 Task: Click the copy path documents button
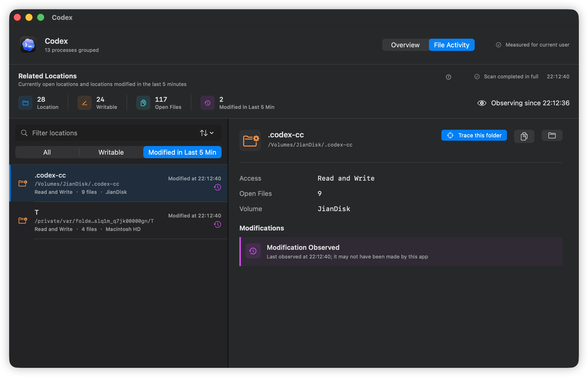click(524, 136)
